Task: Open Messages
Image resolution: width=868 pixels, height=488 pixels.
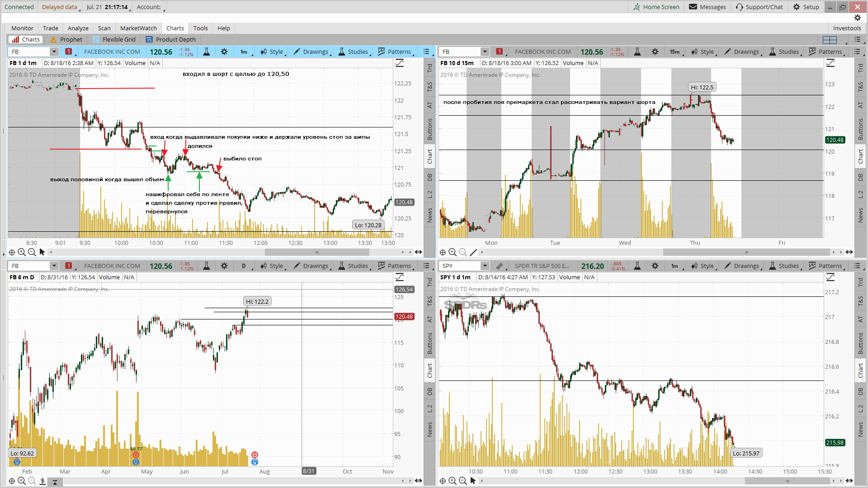Action: click(x=708, y=7)
